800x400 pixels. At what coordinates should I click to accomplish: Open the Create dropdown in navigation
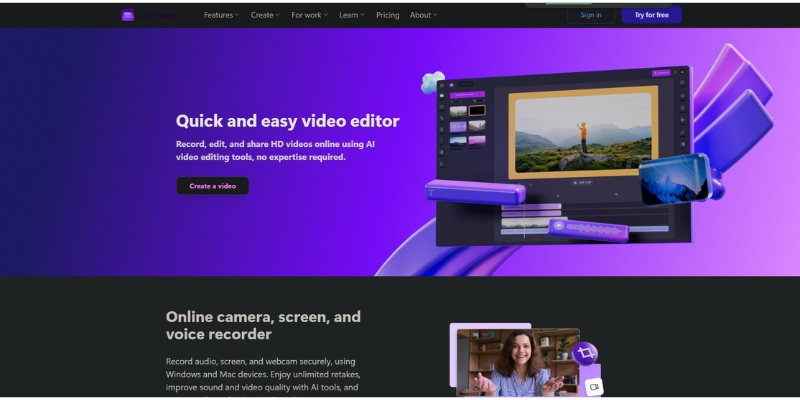pos(265,15)
